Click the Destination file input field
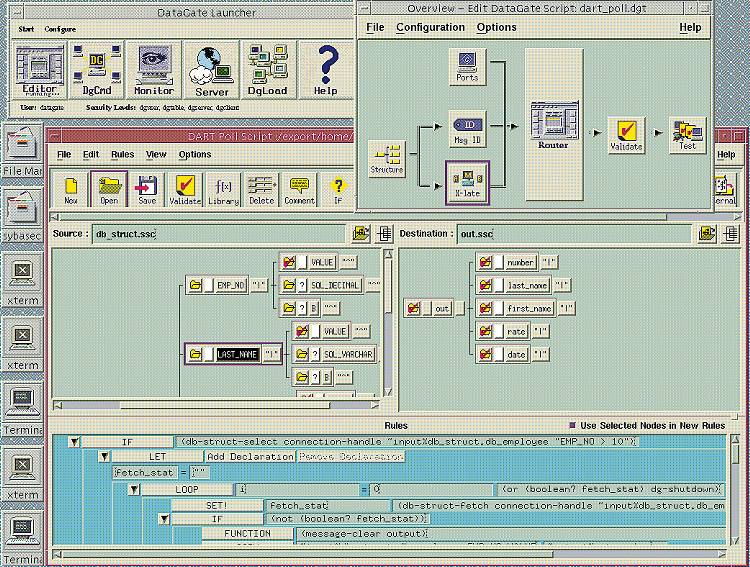The height and width of the screenshot is (567, 750). point(574,234)
